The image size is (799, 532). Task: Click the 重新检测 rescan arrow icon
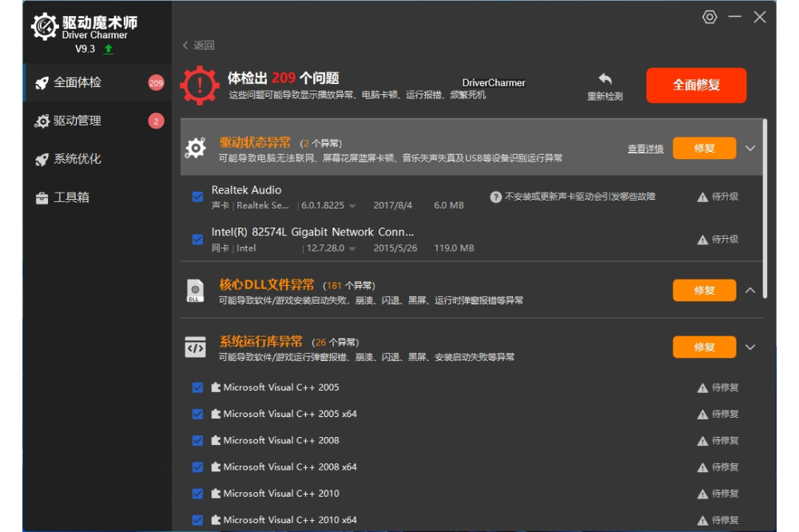click(605, 79)
